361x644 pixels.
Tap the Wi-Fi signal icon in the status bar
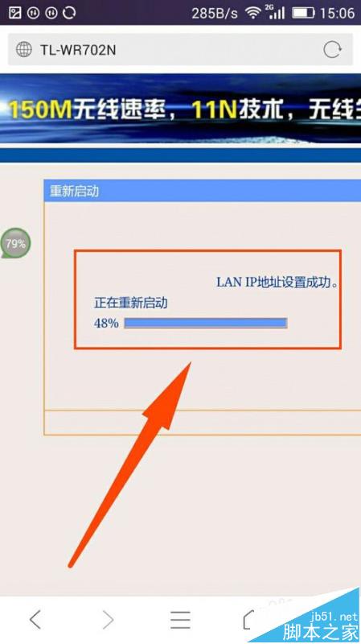[253, 13]
